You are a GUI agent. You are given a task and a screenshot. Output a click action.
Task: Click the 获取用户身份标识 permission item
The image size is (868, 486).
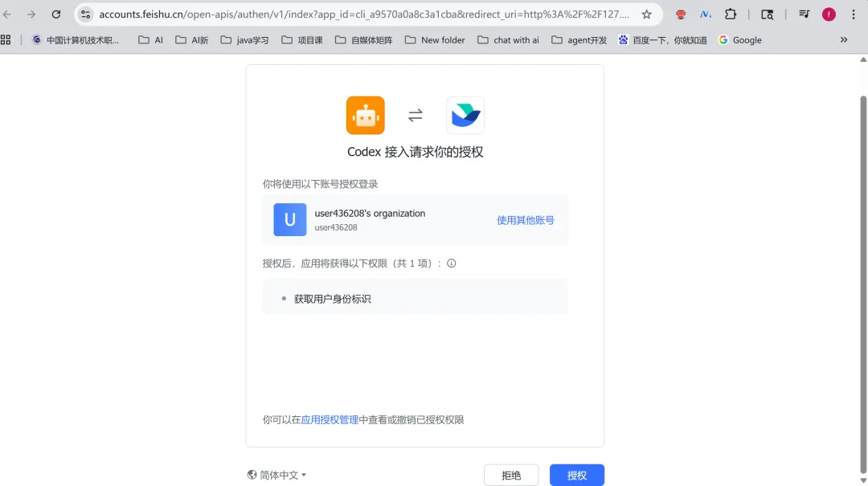(332, 299)
